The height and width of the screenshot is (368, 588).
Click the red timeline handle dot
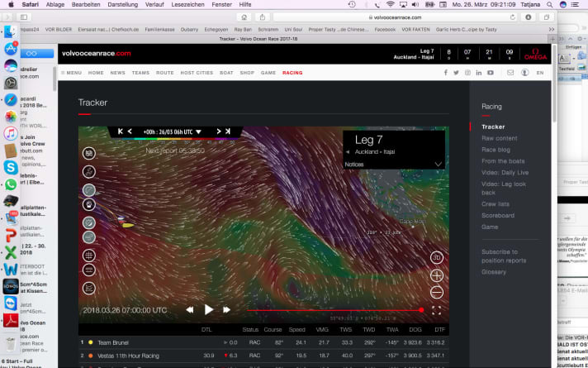point(421,310)
